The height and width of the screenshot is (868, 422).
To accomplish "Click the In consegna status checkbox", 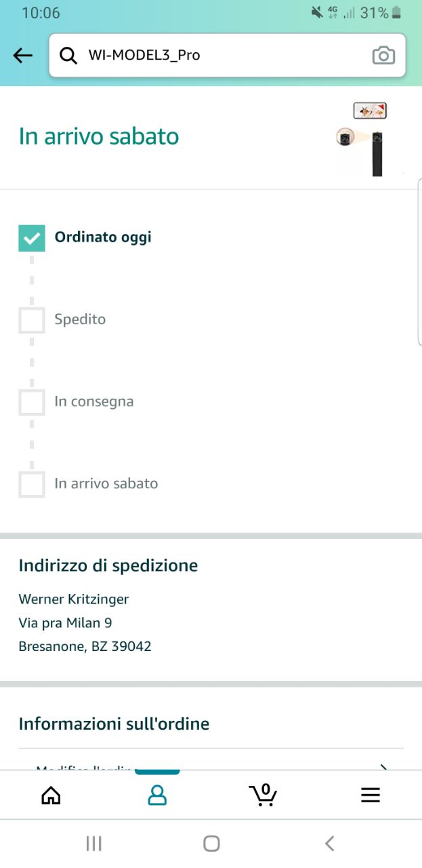I will click(32, 402).
